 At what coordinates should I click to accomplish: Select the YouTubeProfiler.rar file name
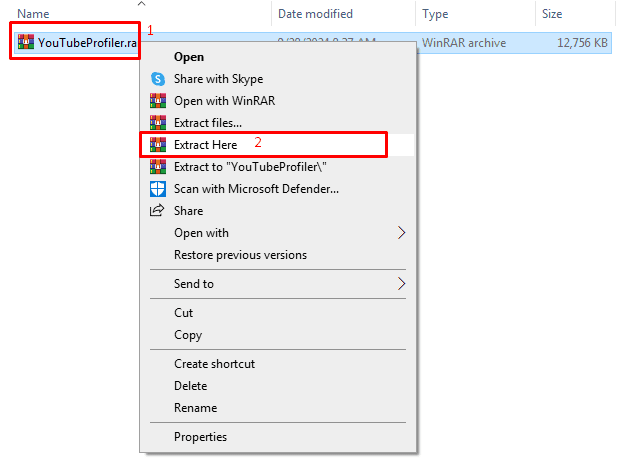[x=87, y=42]
